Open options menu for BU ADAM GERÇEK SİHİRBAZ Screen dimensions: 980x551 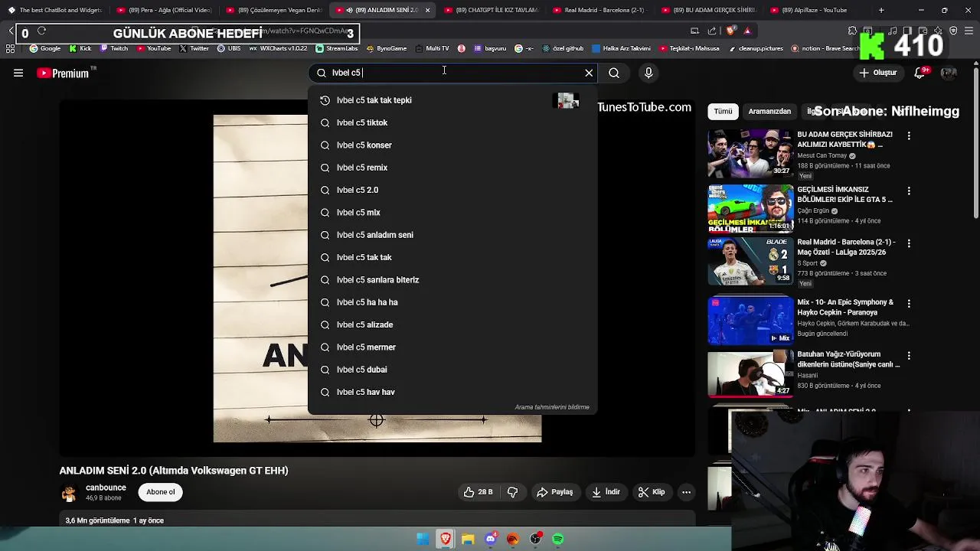[x=909, y=135]
